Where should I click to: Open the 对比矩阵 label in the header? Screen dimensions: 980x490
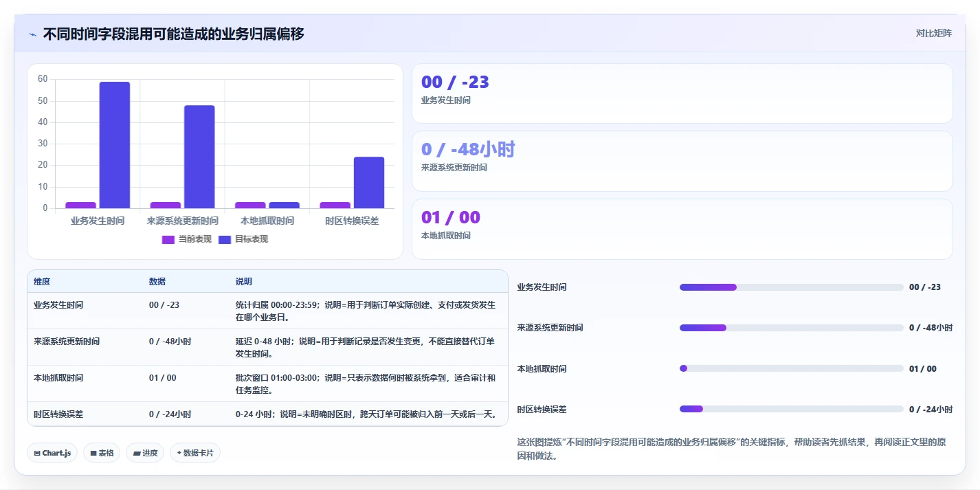(x=933, y=33)
